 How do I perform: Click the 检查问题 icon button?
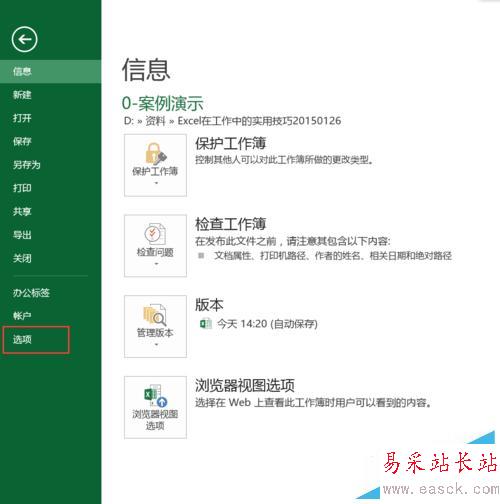pyautogui.click(x=155, y=246)
